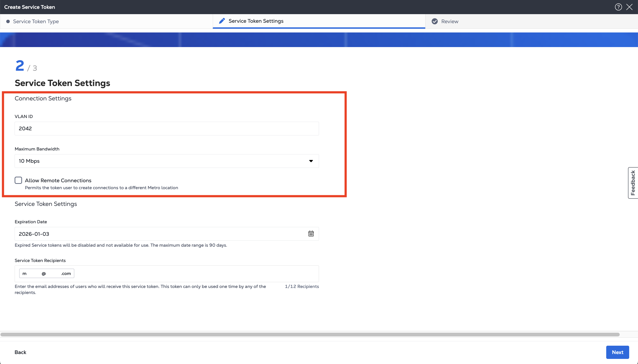
Task: Go to the Review tab
Action: [449, 22]
